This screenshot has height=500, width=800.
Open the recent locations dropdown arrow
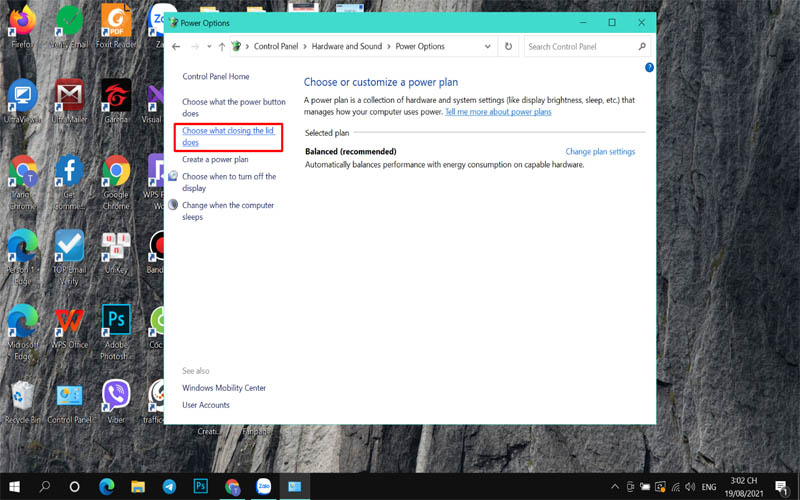(x=209, y=46)
